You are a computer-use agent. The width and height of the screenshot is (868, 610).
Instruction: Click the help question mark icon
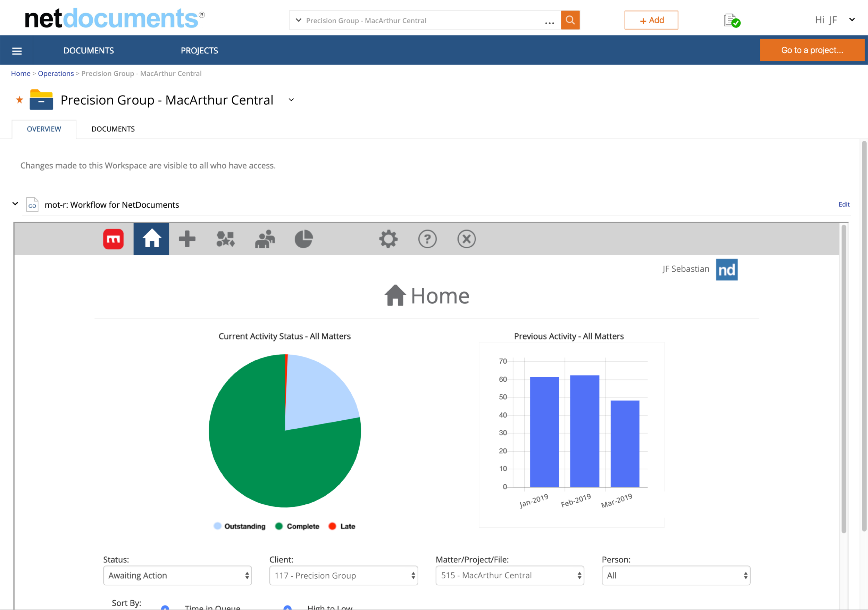(x=427, y=239)
